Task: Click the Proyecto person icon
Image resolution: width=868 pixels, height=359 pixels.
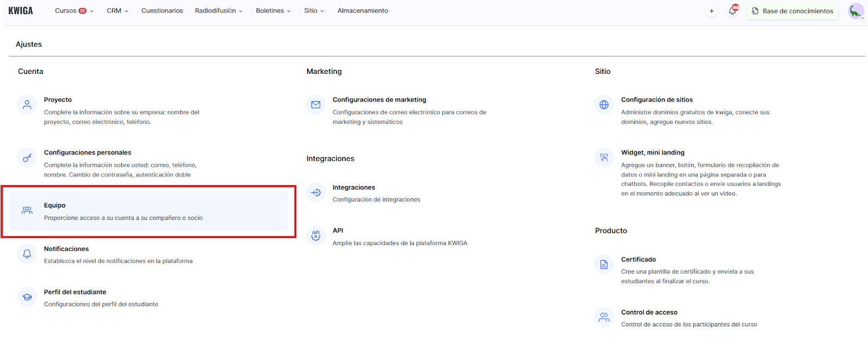Action: tap(27, 105)
